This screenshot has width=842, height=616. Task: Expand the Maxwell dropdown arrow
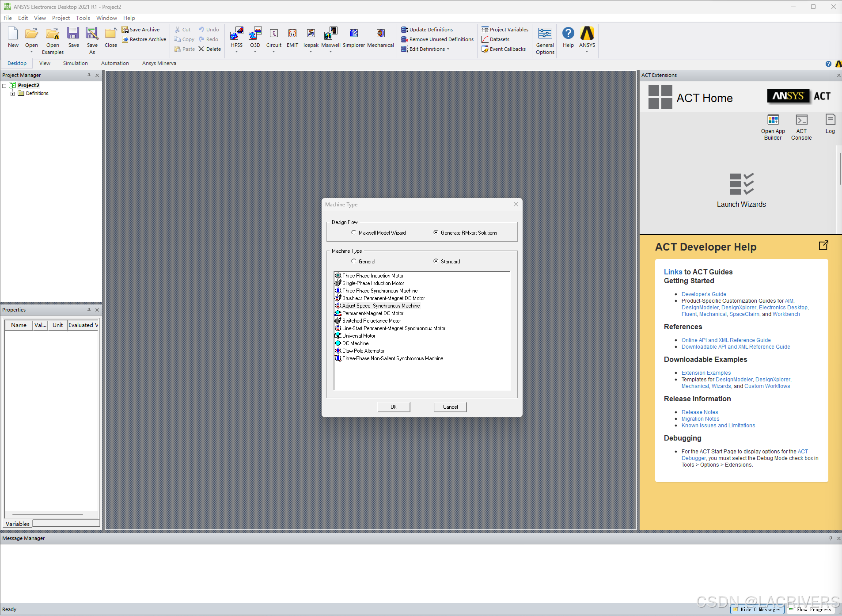point(330,52)
